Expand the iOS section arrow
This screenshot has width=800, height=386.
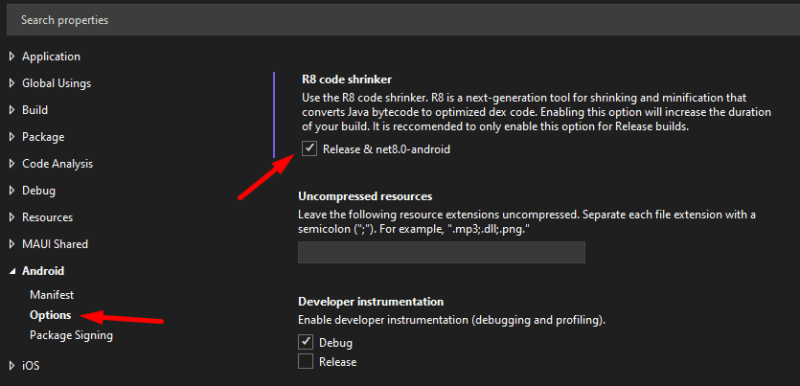coord(12,366)
